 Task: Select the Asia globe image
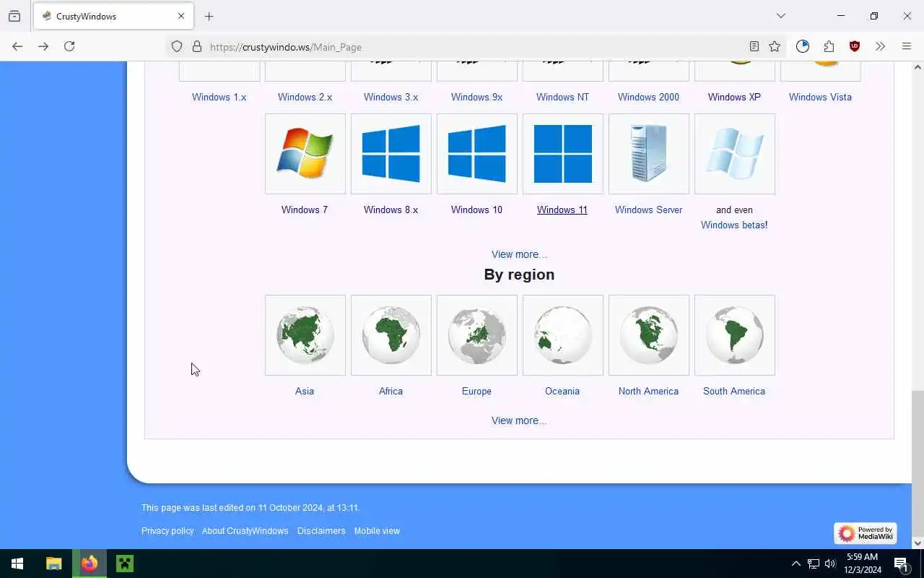pyautogui.click(x=305, y=335)
